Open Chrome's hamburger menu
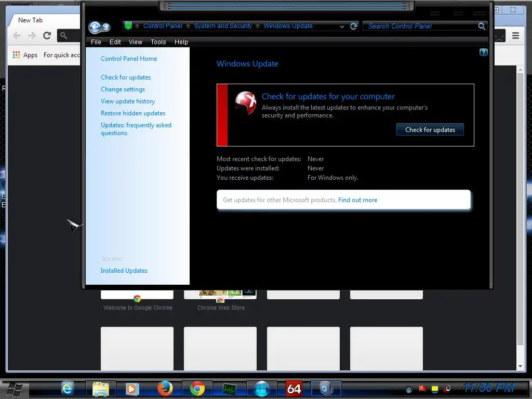The height and width of the screenshot is (399, 532). 515,35
